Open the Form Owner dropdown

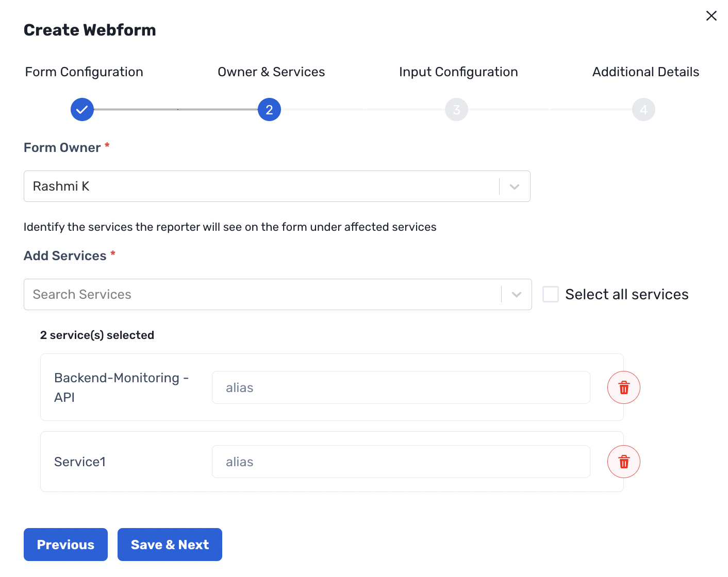[x=514, y=186]
